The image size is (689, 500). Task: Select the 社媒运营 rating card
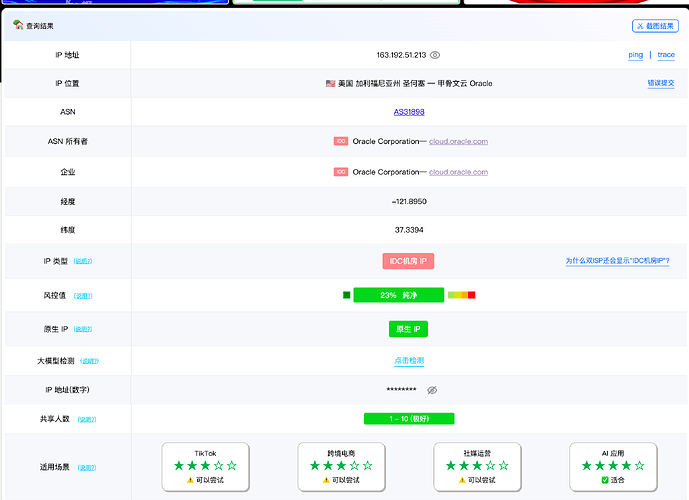pyautogui.click(x=477, y=467)
